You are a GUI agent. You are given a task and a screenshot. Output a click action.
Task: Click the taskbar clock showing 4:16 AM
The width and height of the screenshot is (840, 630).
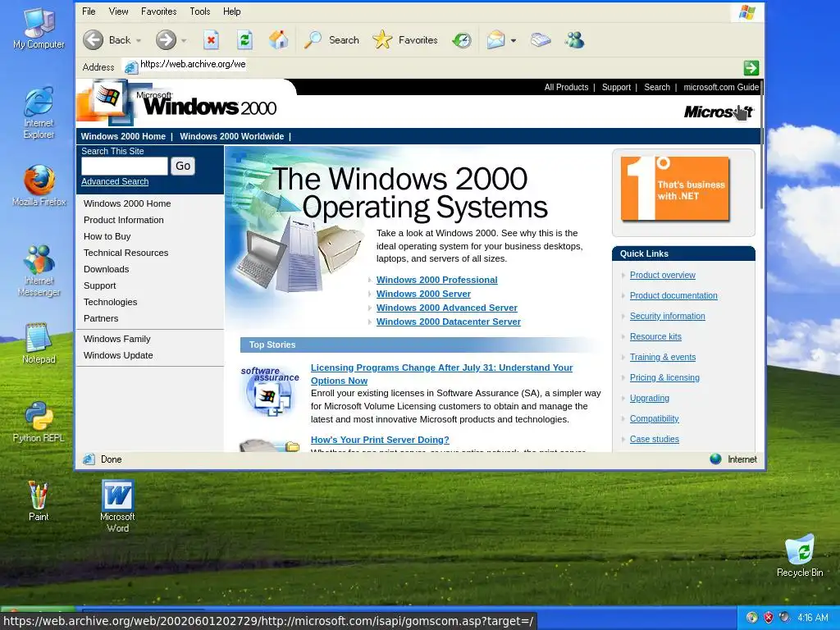[x=813, y=618]
